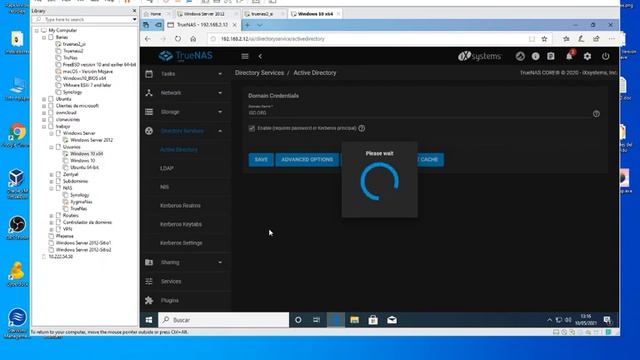640x360 pixels.
Task: Click the Services sidebar icon
Action: [x=149, y=281]
